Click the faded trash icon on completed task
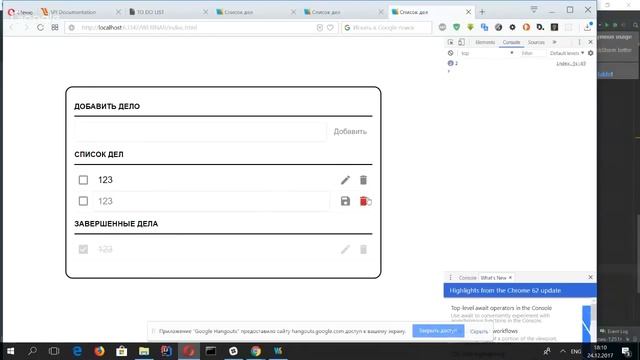 pos(363,249)
